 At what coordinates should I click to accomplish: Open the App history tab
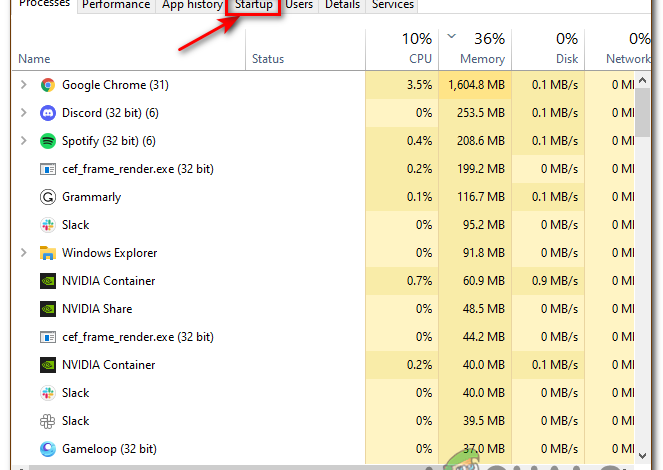192,5
